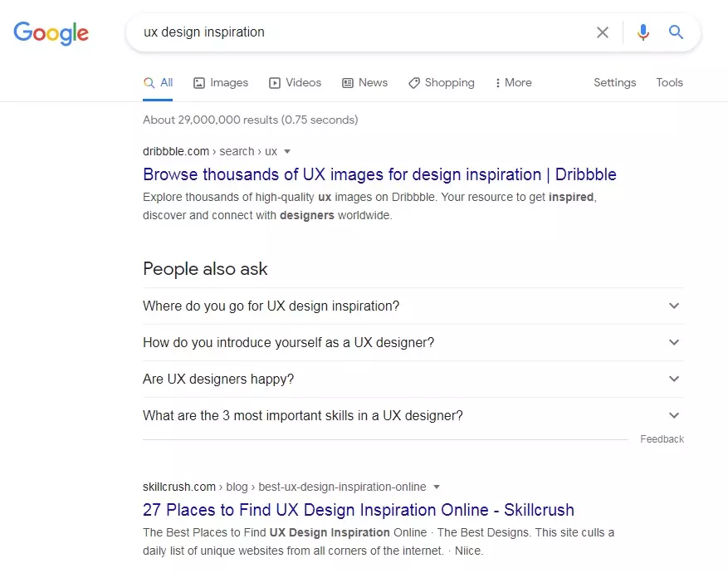
Task: Switch to the Images tab
Action: click(x=221, y=83)
